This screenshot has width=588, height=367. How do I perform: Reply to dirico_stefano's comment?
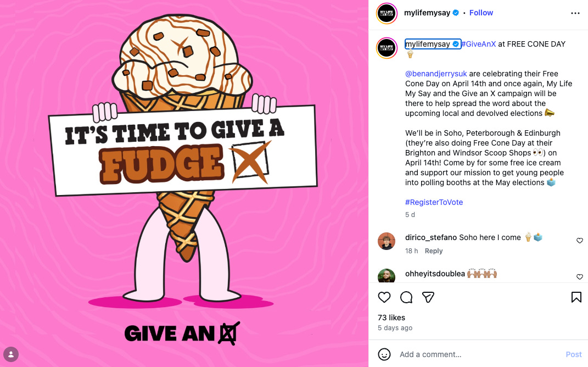tap(434, 251)
